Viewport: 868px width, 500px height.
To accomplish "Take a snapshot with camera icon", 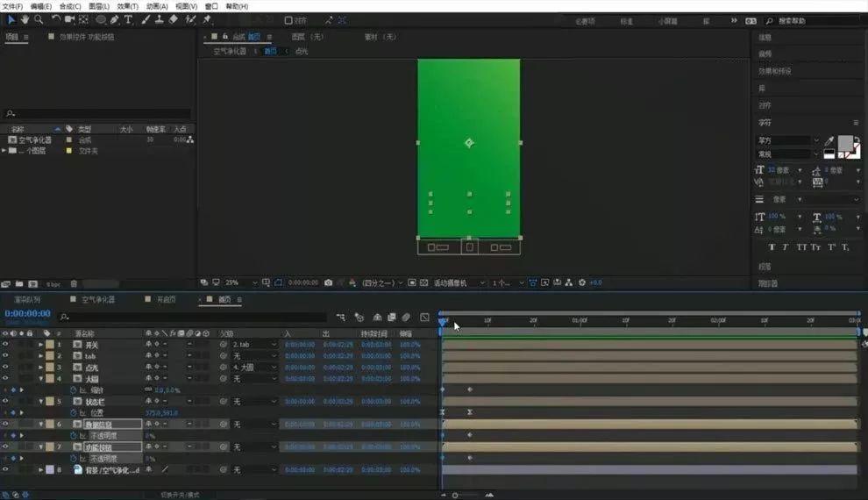I will [x=328, y=282].
